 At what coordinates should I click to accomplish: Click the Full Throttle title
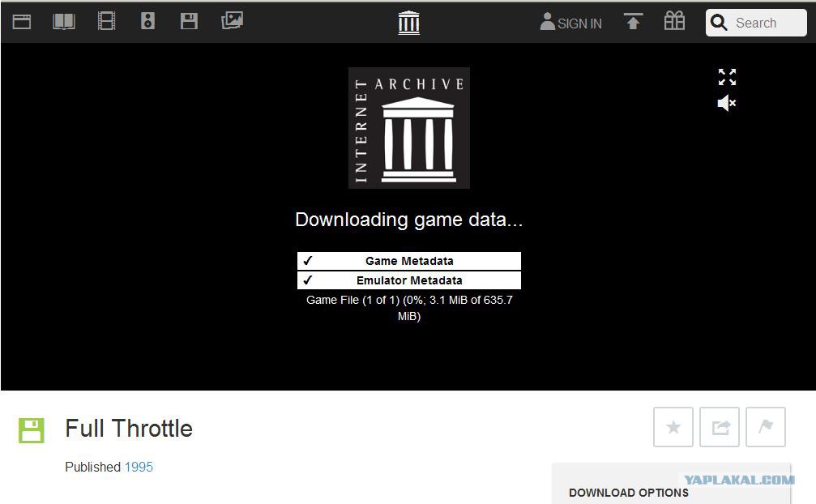pos(129,429)
